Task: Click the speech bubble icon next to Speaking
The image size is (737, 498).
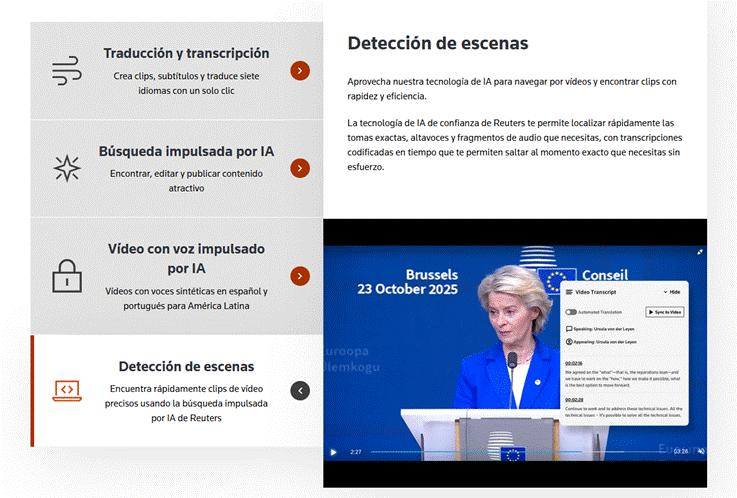Action: click(x=569, y=329)
